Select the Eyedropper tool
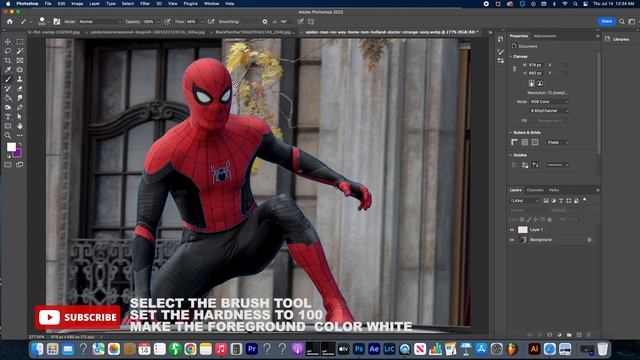 coord(8,70)
